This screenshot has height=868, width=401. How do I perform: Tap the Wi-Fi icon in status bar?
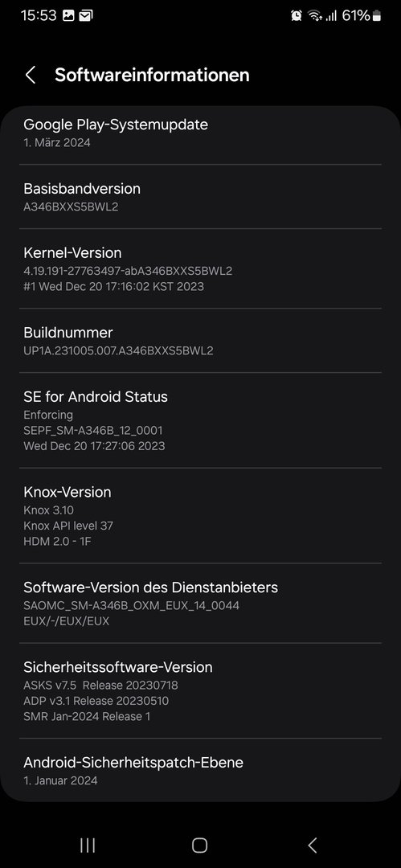(316, 15)
